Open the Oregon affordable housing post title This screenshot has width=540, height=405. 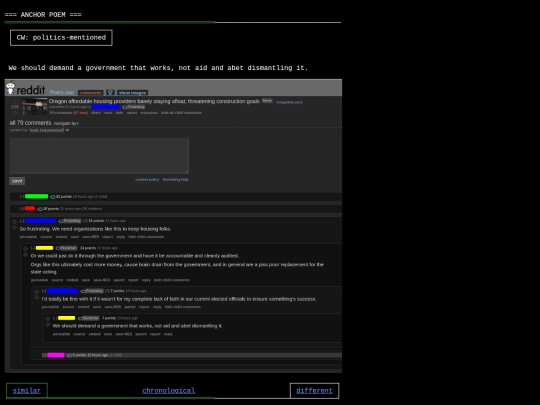(154, 101)
